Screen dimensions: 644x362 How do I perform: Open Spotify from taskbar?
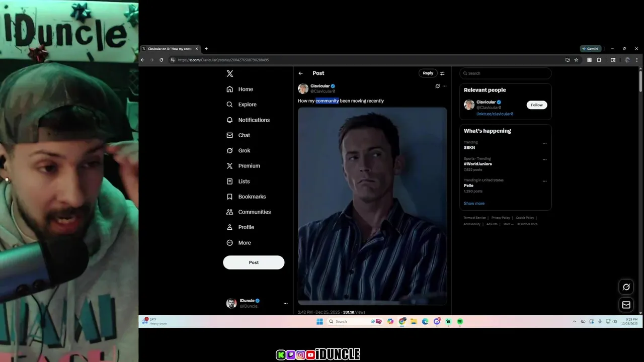(460, 322)
